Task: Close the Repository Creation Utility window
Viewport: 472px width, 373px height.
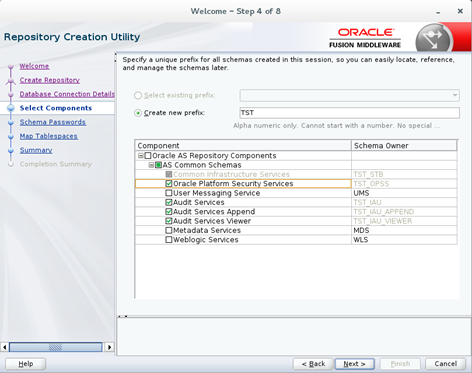Action: (460, 11)
